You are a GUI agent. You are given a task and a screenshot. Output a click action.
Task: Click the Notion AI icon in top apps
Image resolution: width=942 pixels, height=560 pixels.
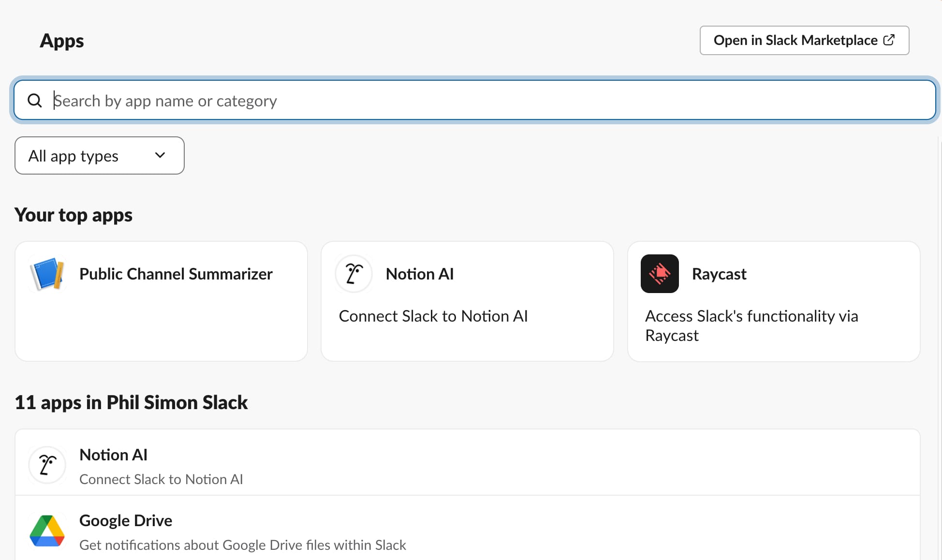(353, 274)
